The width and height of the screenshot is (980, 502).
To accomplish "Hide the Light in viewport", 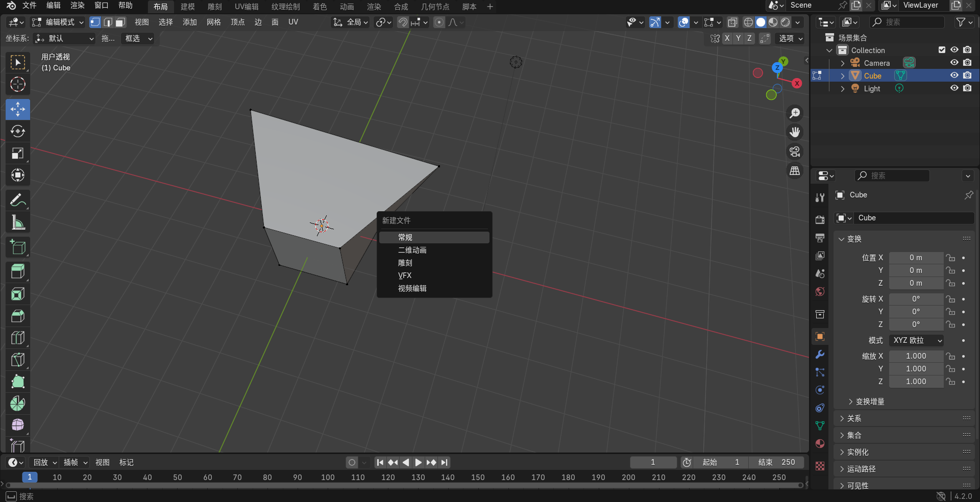I will (x=954, y=88).
